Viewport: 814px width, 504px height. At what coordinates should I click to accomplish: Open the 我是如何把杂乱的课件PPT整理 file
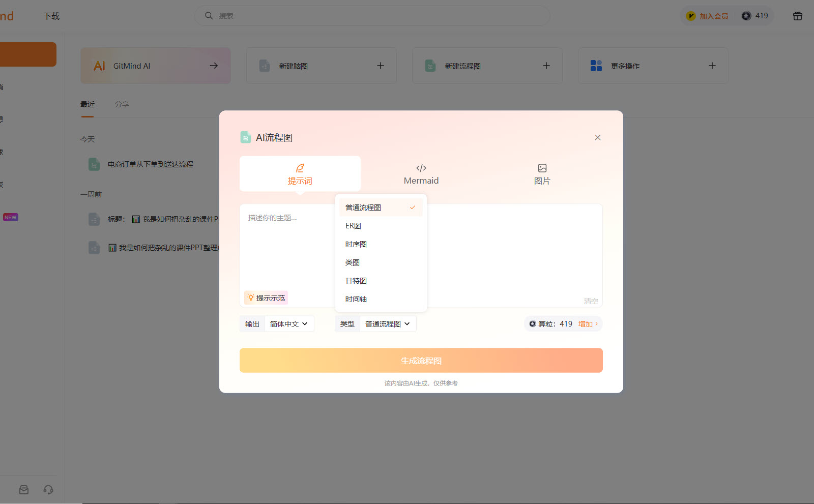click(164, 248)
